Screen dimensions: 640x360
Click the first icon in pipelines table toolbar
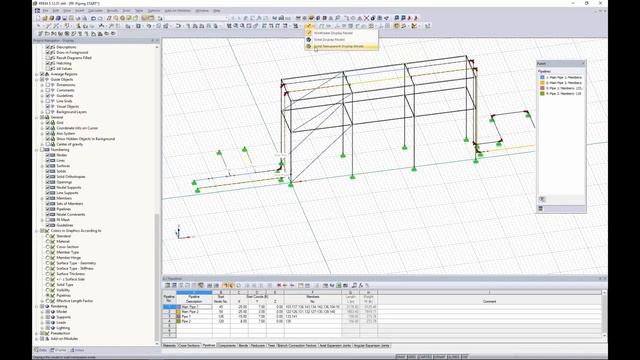click(167, 285)
